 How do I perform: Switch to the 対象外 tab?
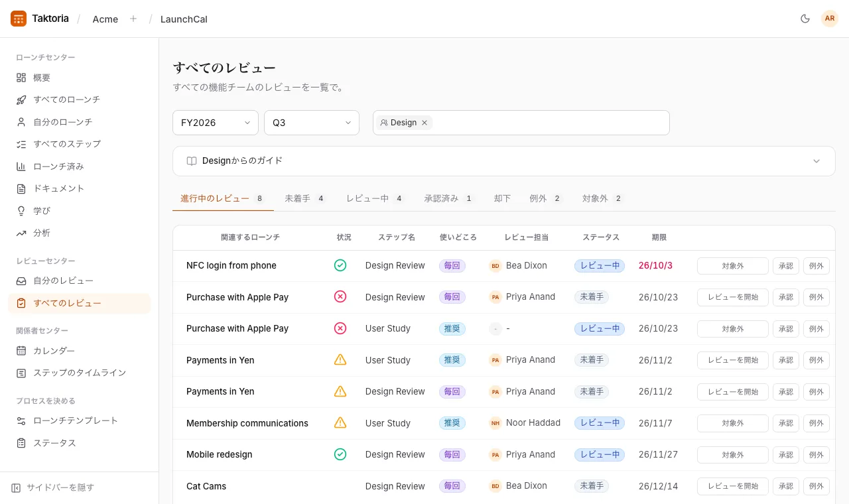click(x=602, y=198)
